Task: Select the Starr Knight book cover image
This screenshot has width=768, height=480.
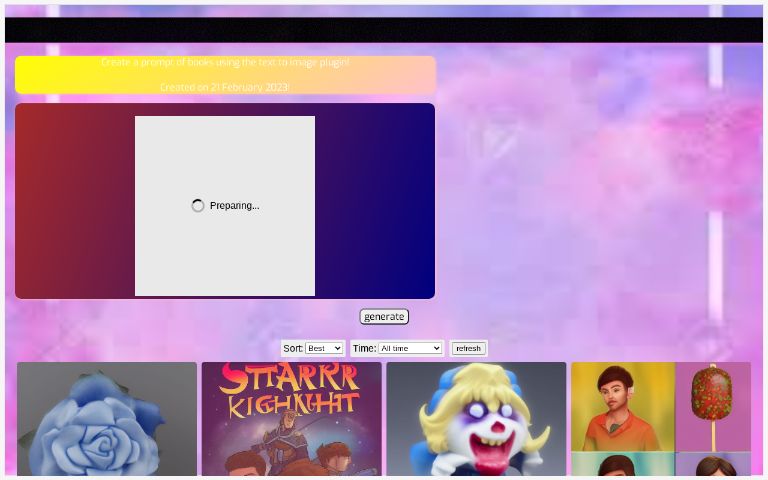Action: click(291, 418)
